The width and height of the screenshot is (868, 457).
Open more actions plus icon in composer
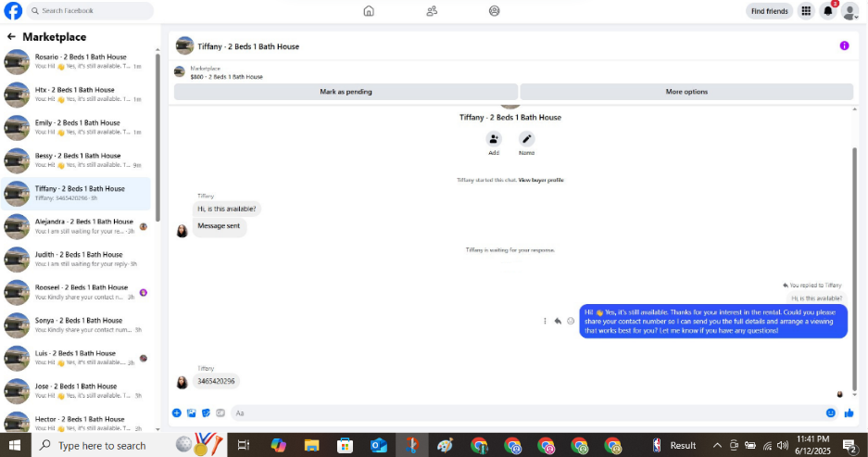[177, 413]
